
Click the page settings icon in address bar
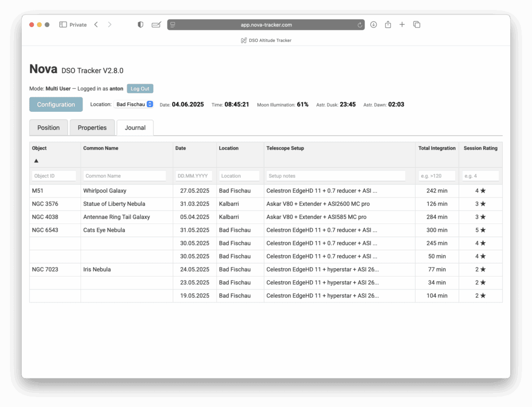172,25
